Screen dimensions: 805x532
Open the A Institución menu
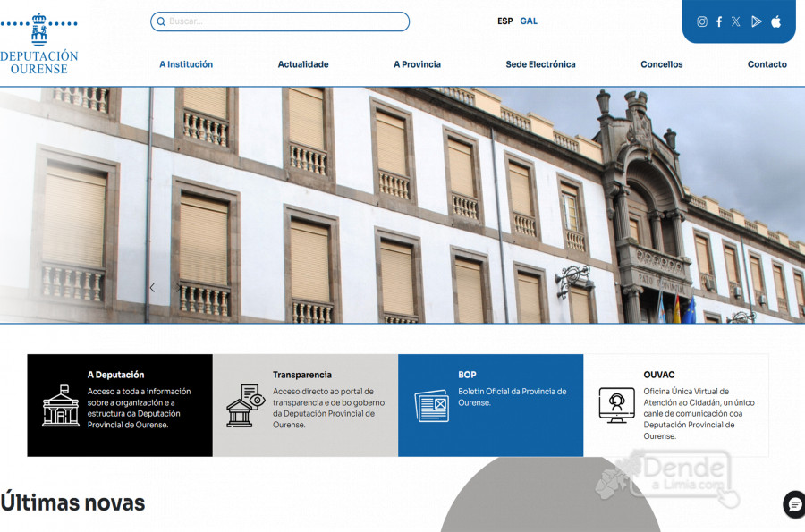pyautogui.click(x=186, y=64)
